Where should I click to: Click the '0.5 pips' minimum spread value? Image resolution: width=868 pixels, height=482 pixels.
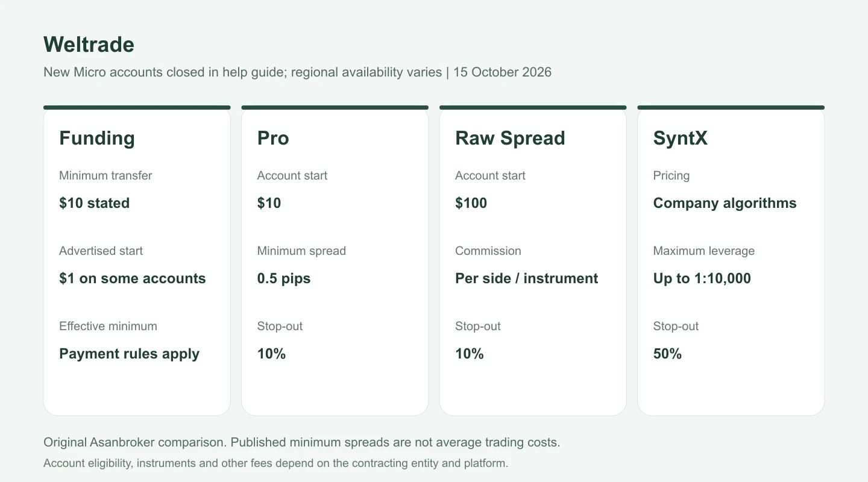(x=284, y=278)
